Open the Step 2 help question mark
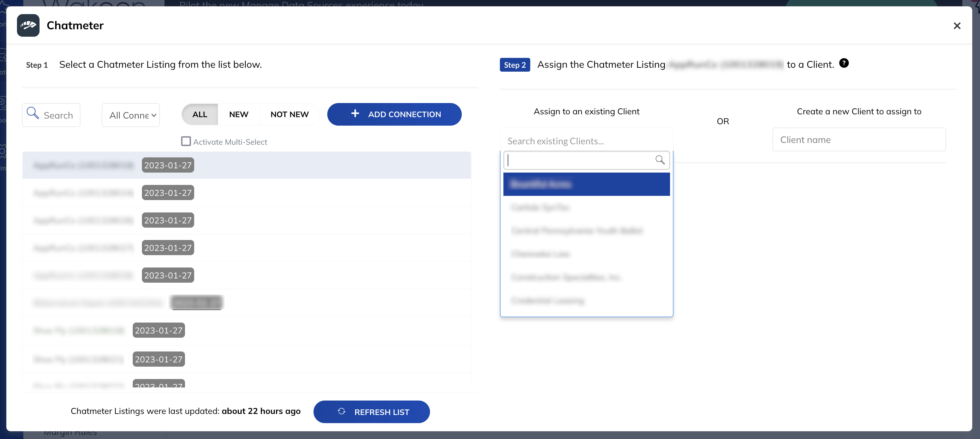 pyautogui.click(x=843, y=63)
